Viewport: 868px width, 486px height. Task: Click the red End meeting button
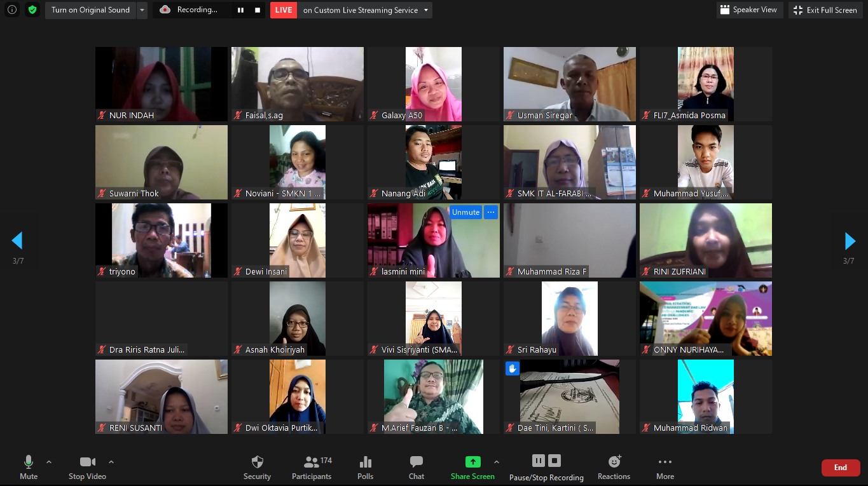pyautogui.click(x=840, y=468)
